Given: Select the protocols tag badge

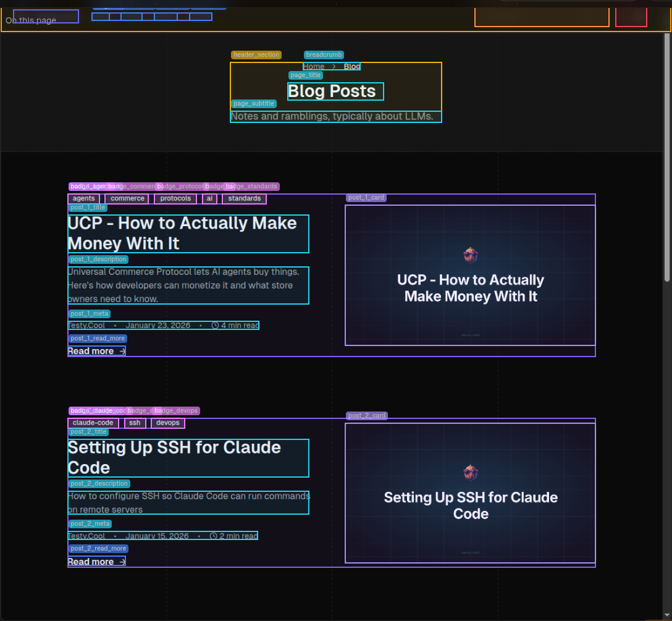Looking at the screenshot, I should 175,198.
